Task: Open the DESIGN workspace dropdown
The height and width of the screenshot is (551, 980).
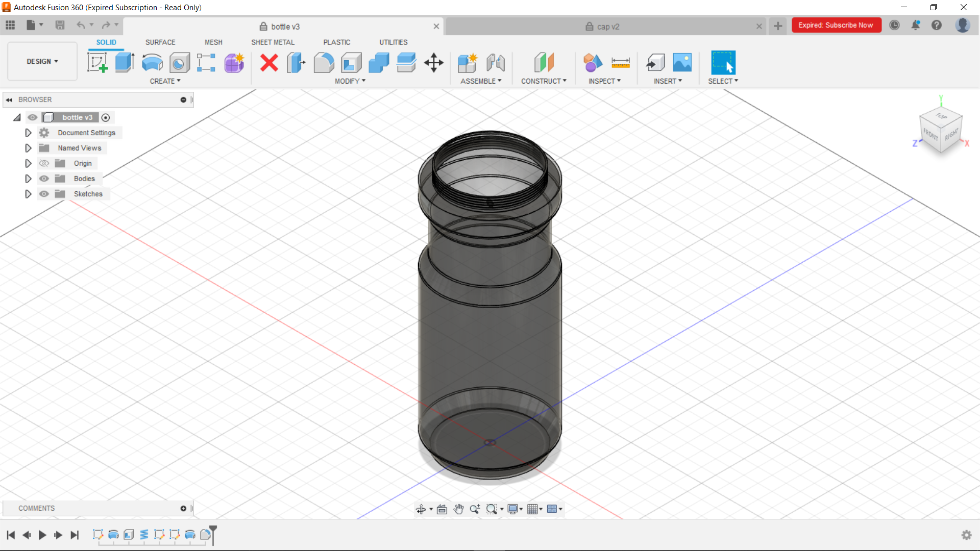Action: pyautogui.click(x=42, y=61)
